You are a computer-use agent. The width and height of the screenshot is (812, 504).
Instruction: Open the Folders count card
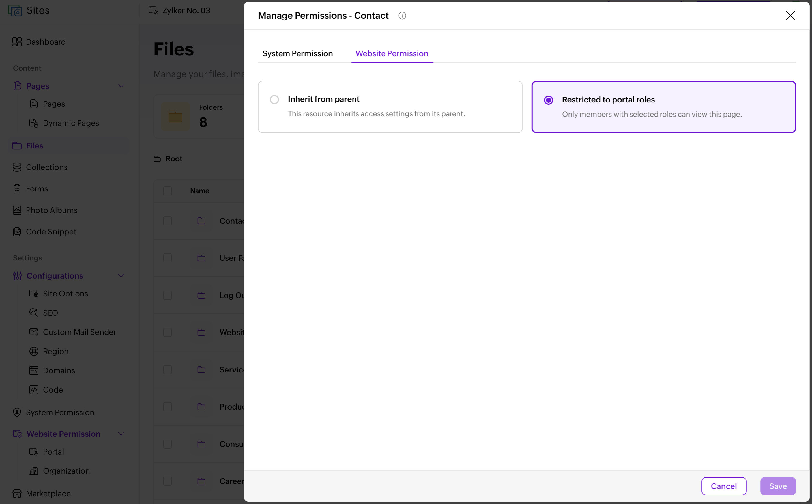(199, 116)
